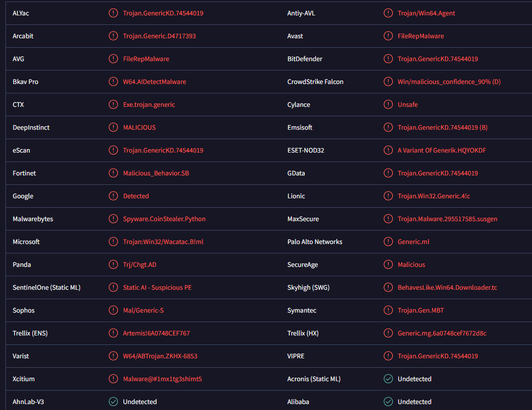Click the alert icon in the Google row
The height and width of the screenshot is (410, 532).
[113, 196]
